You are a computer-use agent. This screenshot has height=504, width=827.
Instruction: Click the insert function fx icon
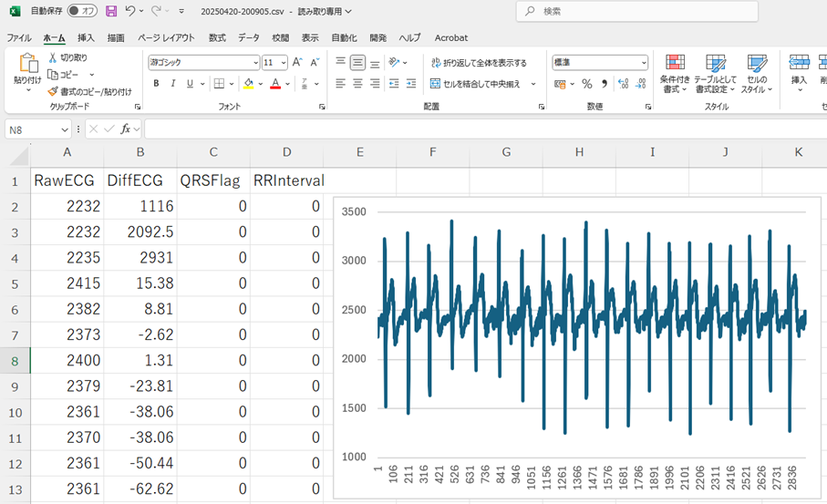click(126, 129)
